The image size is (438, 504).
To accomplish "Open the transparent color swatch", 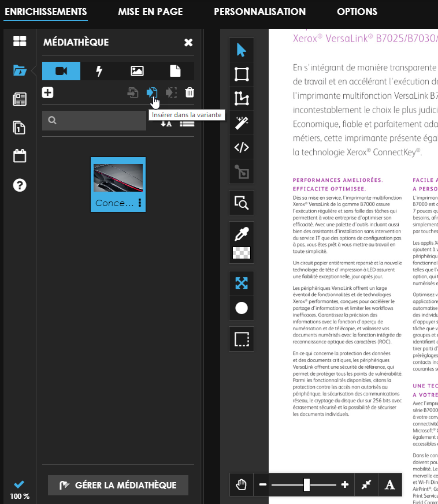I will 242,253.
